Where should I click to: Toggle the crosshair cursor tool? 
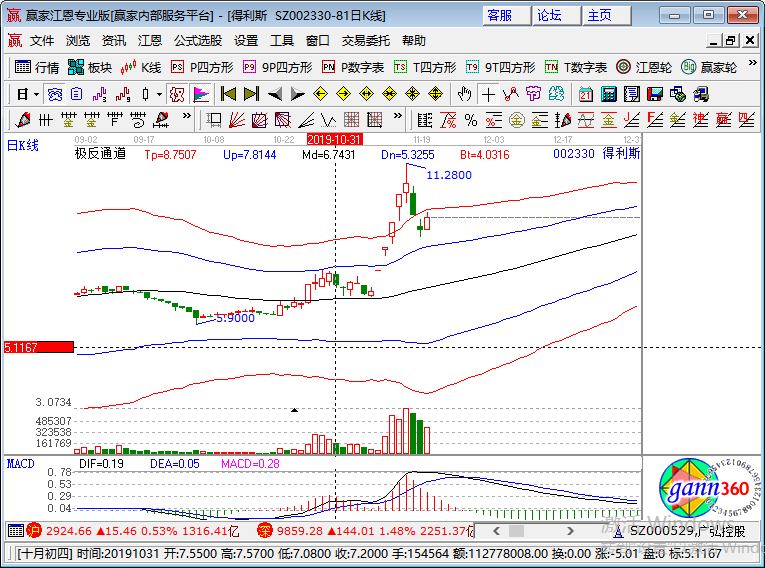pos(488,94)
